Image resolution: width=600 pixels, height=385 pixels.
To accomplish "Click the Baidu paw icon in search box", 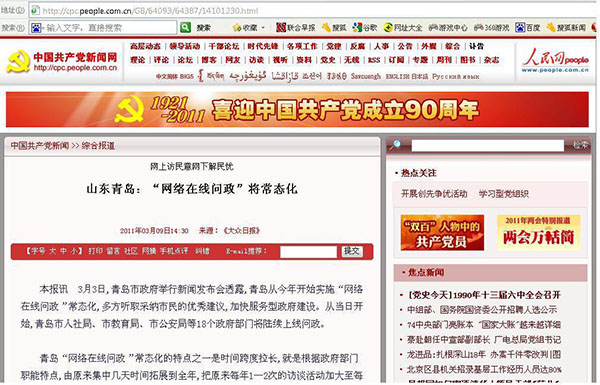I will (36, 28).
